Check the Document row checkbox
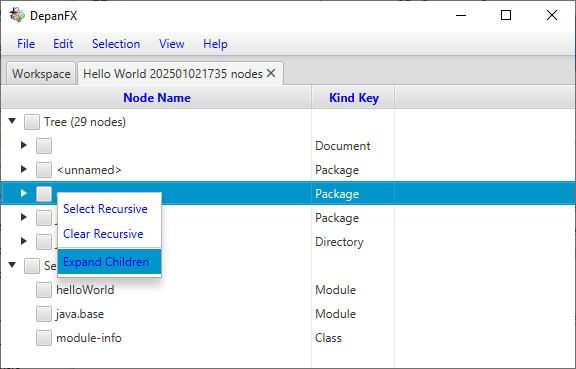The width and height of the screenshot is (576, 369). click(44, 146)
